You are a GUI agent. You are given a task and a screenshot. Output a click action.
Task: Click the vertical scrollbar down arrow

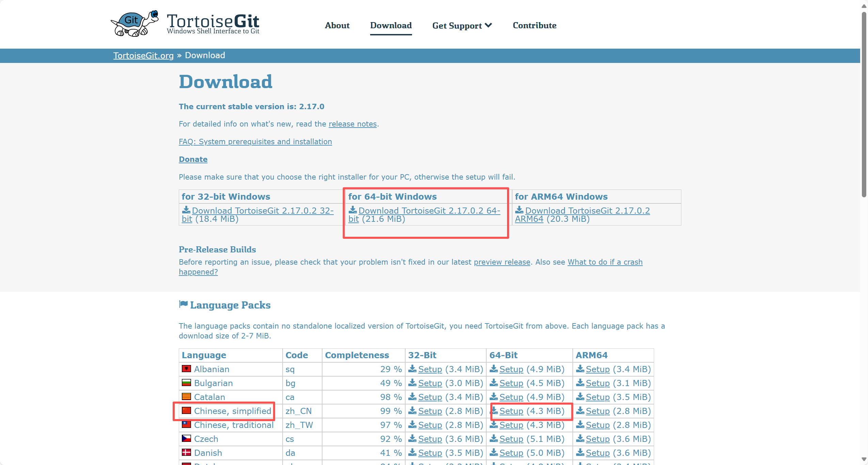point(864,459)
